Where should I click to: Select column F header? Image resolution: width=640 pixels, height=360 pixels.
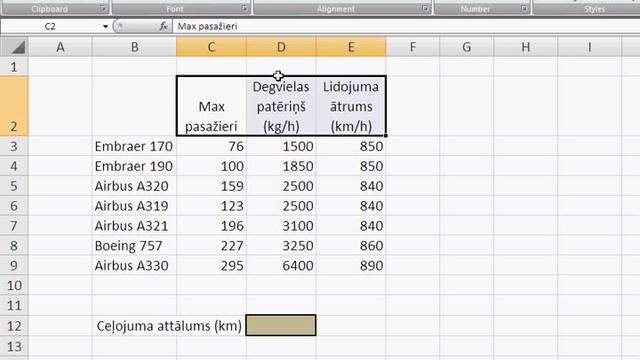coord(413,47)
